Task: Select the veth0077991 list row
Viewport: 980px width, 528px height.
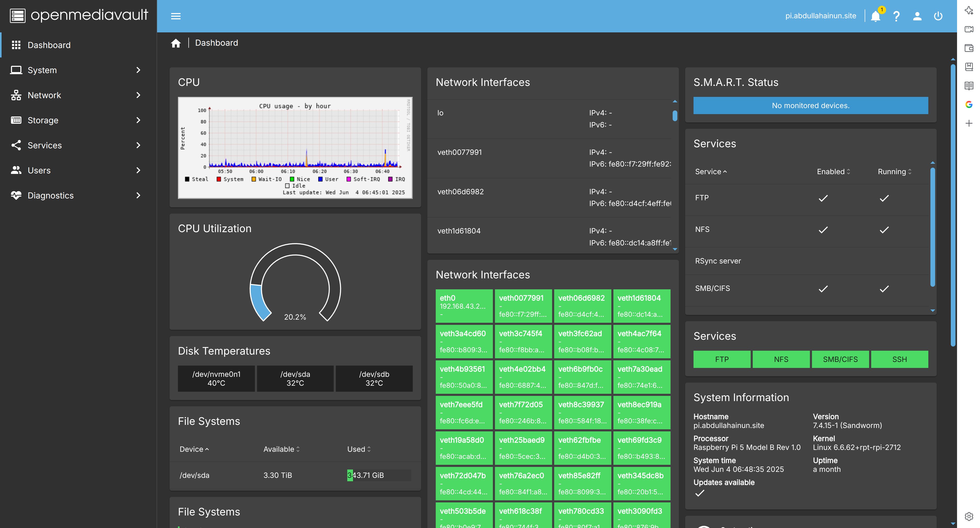Action: [550, 158]
